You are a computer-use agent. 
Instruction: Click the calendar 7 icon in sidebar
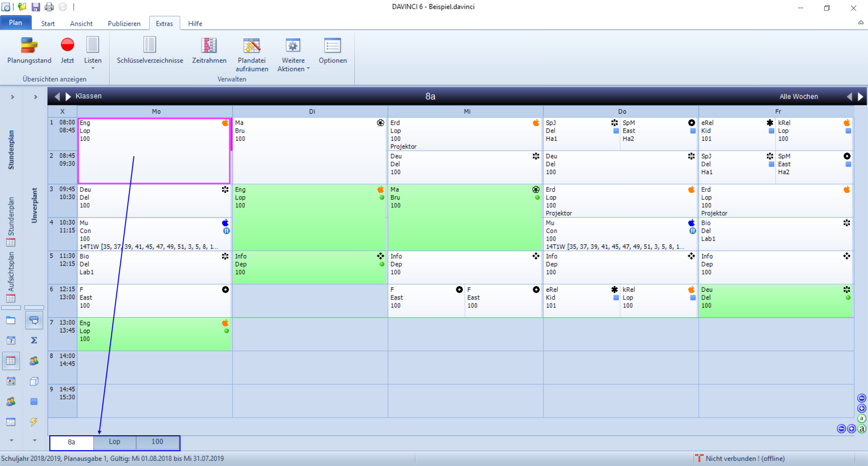[11, 340]
